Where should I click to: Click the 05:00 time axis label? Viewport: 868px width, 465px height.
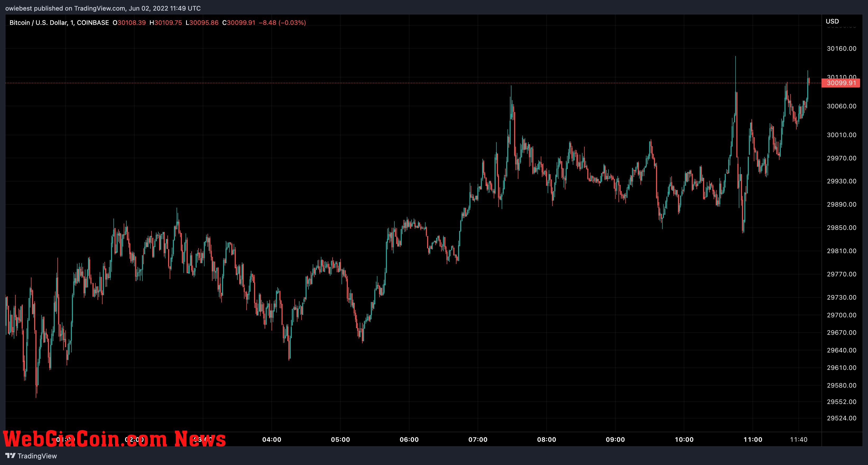point(340,439)
